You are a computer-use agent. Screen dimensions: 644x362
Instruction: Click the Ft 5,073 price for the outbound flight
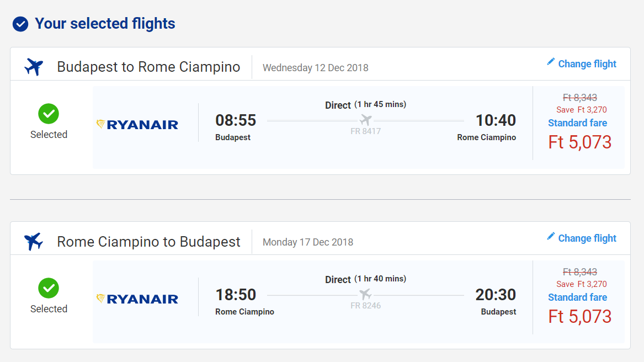[579, 142]
